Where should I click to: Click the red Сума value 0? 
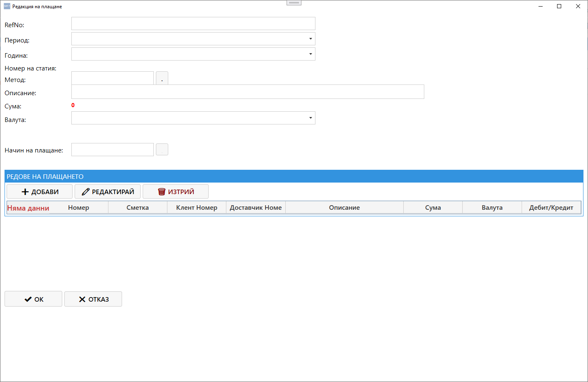(x=73, y=105)
